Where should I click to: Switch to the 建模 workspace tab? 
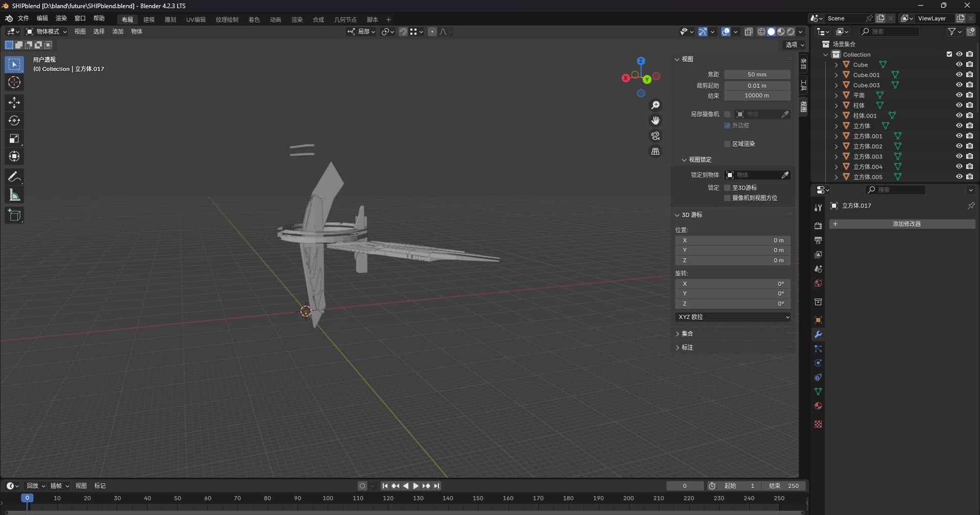point(149,19)
